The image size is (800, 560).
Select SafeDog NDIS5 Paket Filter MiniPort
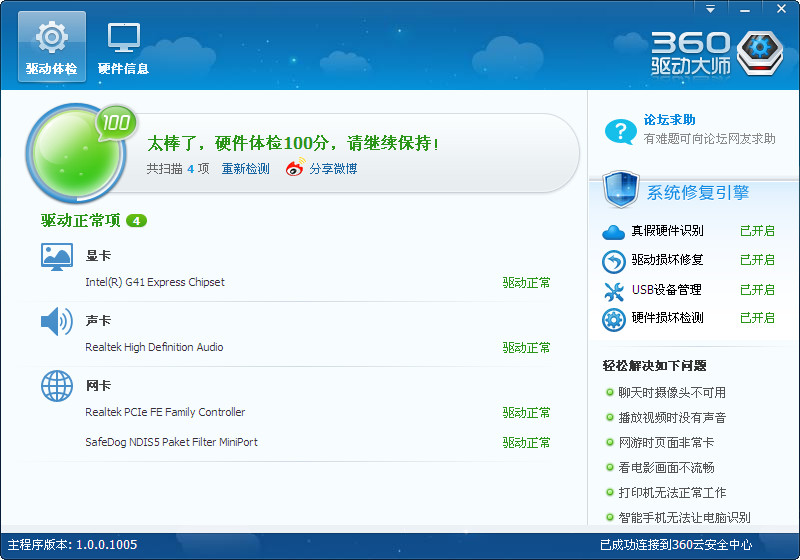click(x=171, y=442)
